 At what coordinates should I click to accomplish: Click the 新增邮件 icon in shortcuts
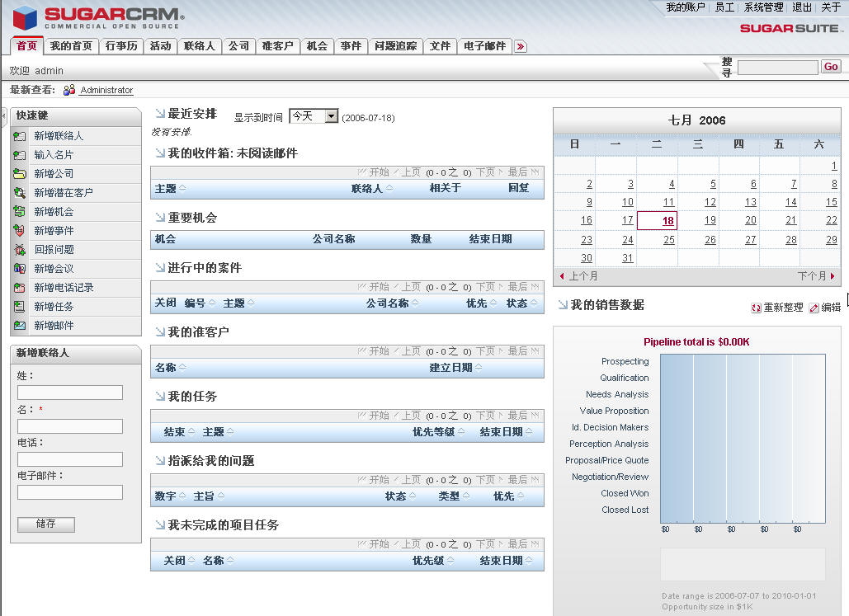coord(20,326)
